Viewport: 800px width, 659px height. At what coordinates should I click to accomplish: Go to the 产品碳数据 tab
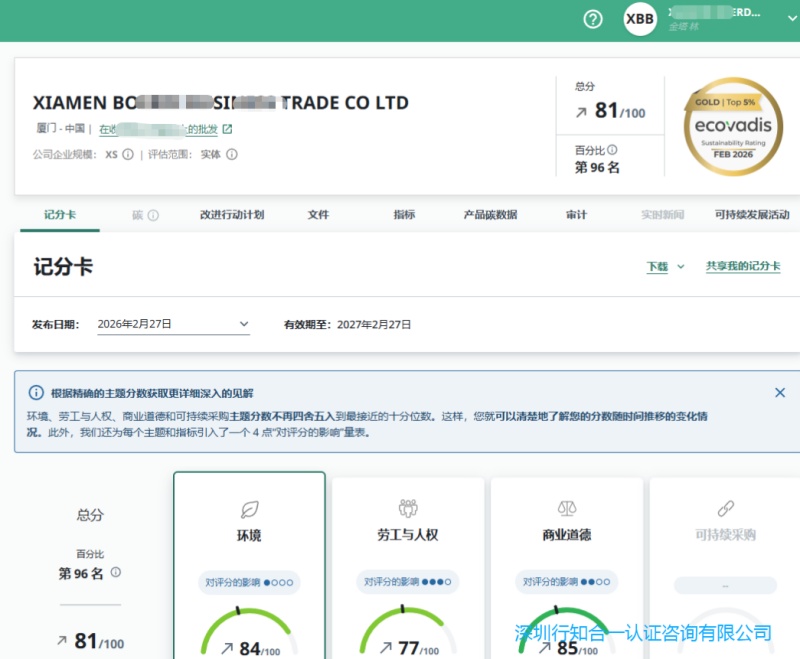point(490,215)
